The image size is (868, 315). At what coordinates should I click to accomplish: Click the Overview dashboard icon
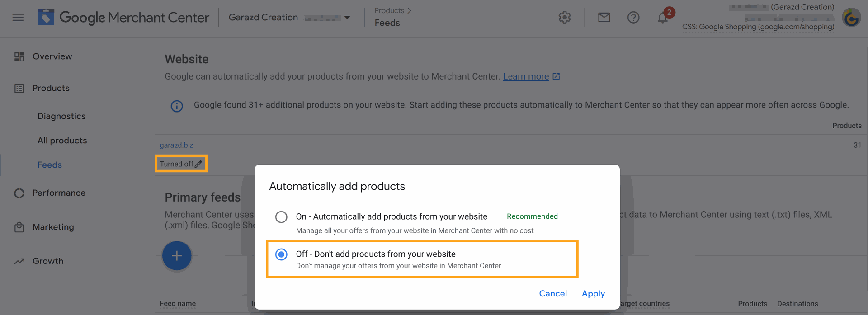19,57
